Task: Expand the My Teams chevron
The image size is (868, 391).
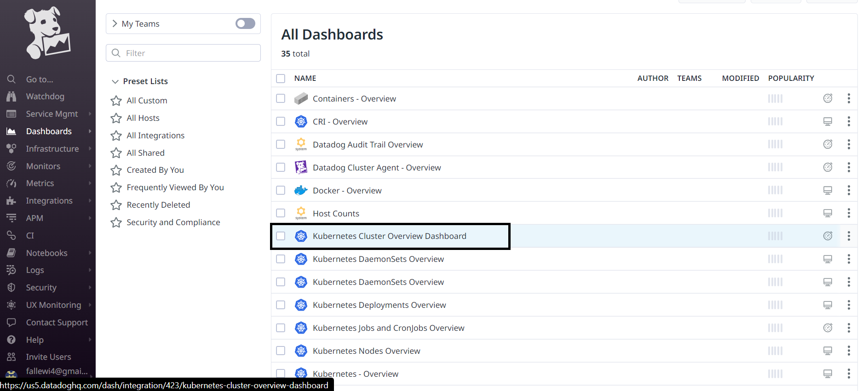Action: [x=115, y=23]
